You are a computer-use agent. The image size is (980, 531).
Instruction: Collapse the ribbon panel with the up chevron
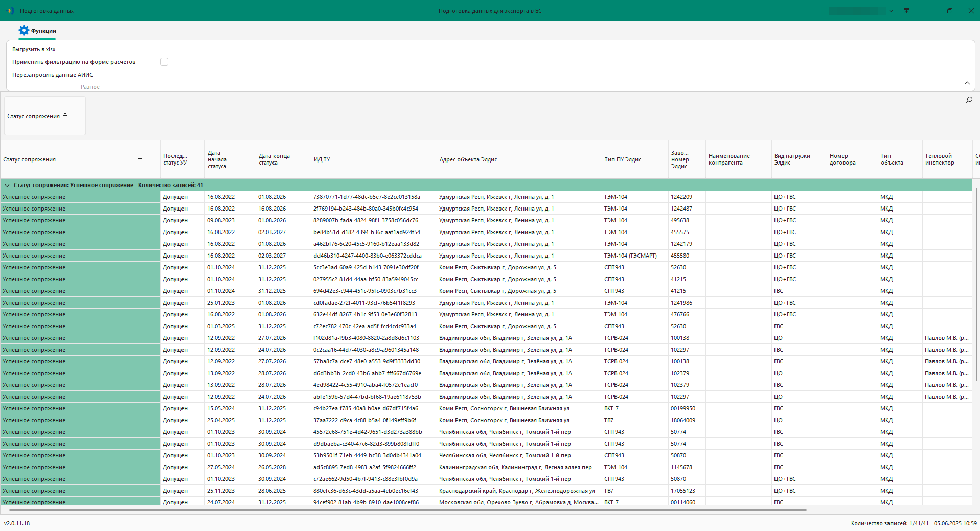pyautogui.click(x=967, y=83)
